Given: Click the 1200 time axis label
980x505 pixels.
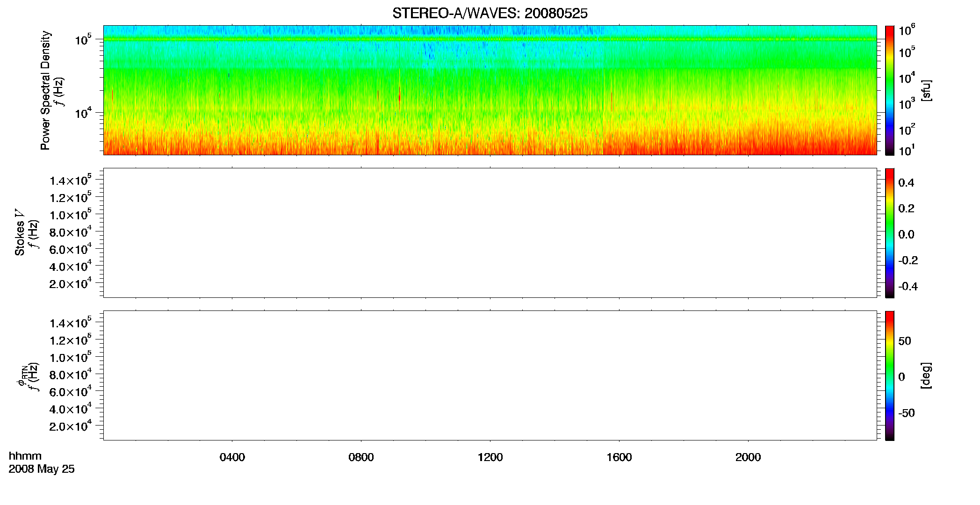Looking at the screenshot, I should [490, 457].
